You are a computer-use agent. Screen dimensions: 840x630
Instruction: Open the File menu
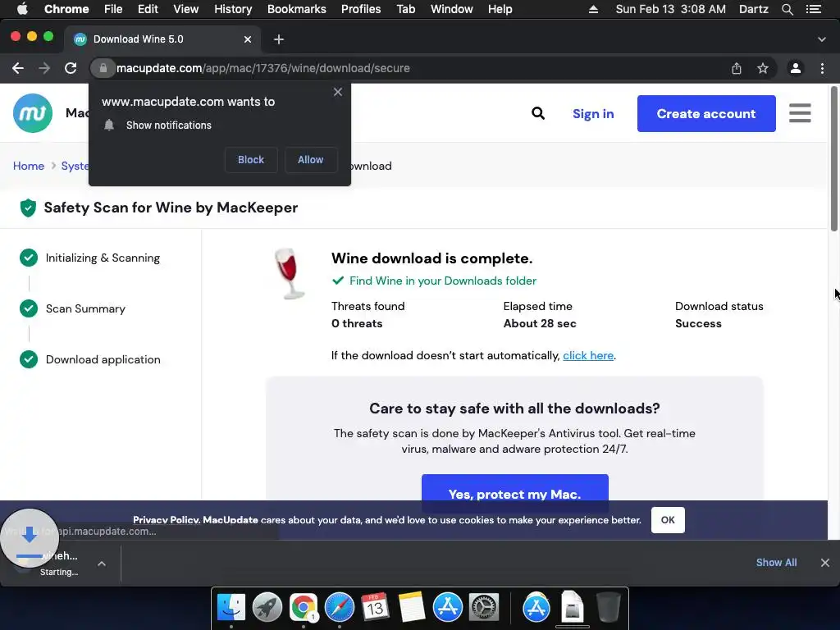pyautogui.click(x=113, y=9)
